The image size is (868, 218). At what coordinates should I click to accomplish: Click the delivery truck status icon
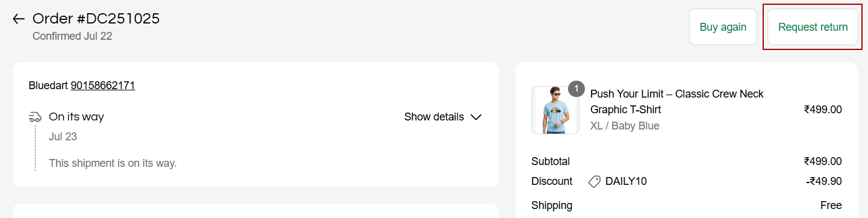coord(35,117)
